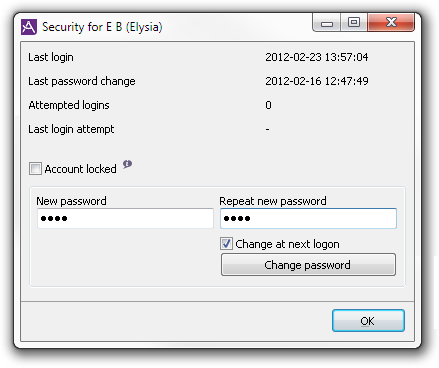
Task: Click the Attempted logins count value
Action: (268, 105)
